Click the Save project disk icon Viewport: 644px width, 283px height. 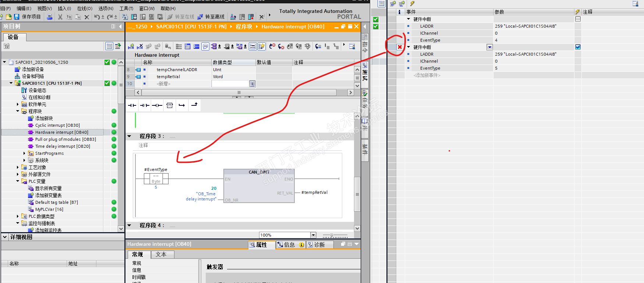click(17, 17)
